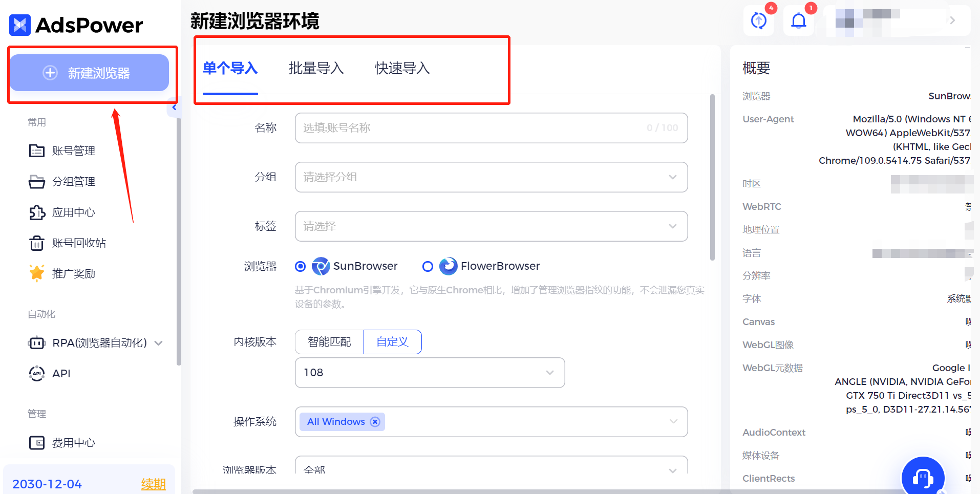
Task: Click the 分辨率 label
Action: click(756, 276)
